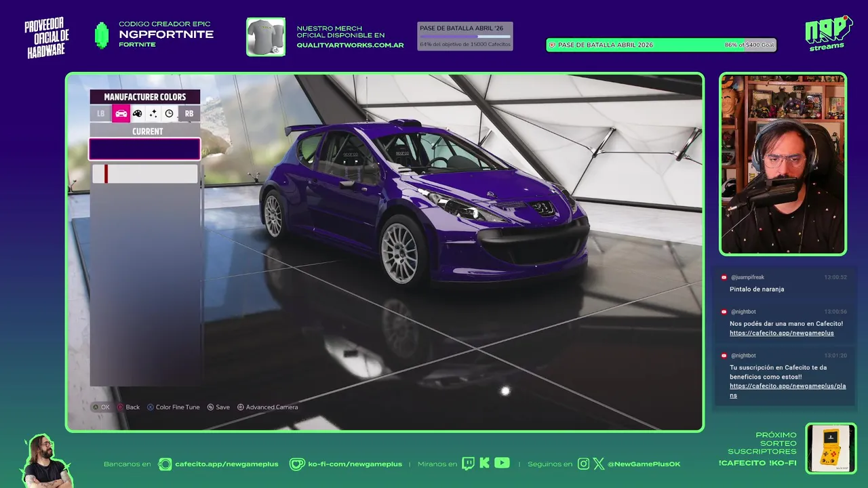The image size is (868, 488).
Task: Click the 13:01:20 nightbot YouTube icon
Action: [x=724, y=355]
